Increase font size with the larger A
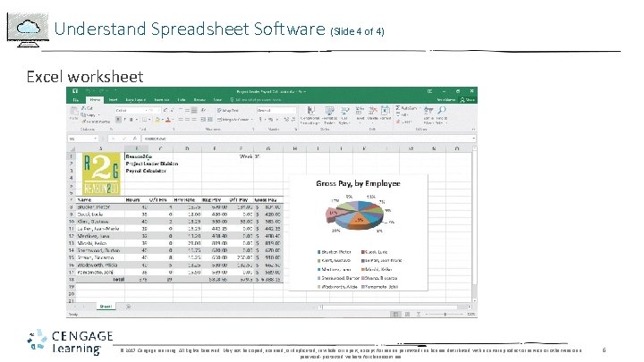644x362 pixels. click(165, 111)
